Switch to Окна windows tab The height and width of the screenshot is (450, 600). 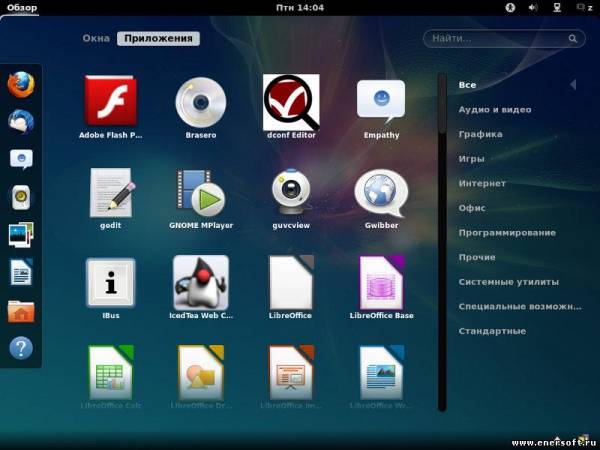[96, 38]
